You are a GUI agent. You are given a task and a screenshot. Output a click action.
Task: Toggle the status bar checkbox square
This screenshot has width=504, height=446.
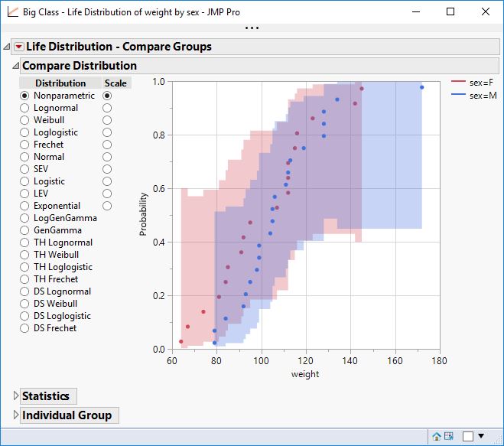(x=468, y=436)
